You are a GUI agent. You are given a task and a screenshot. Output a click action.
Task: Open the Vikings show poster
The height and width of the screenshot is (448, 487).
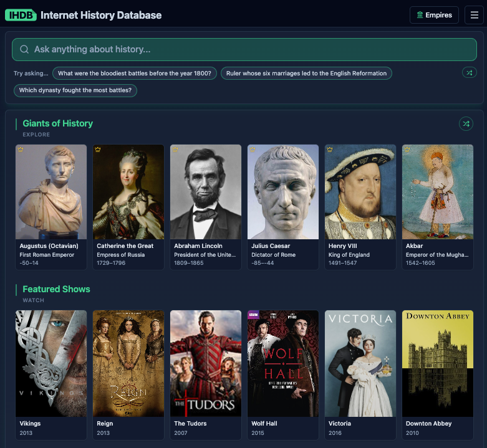click(51, 364)
